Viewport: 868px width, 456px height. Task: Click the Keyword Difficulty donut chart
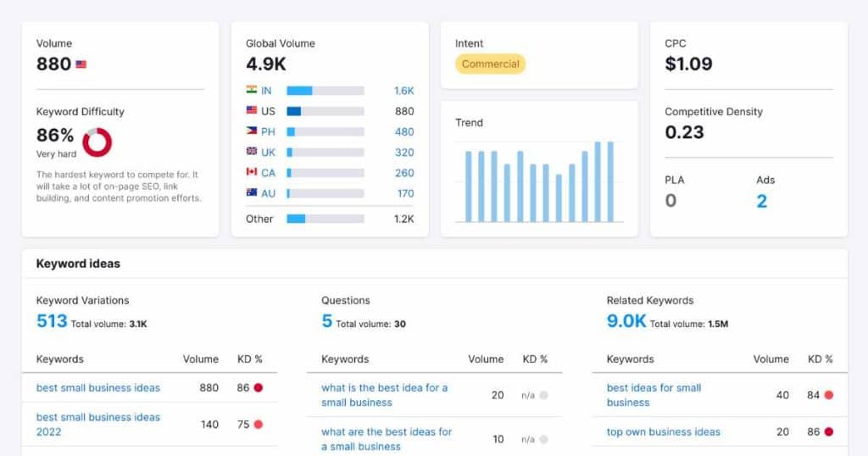pos(97,142)
